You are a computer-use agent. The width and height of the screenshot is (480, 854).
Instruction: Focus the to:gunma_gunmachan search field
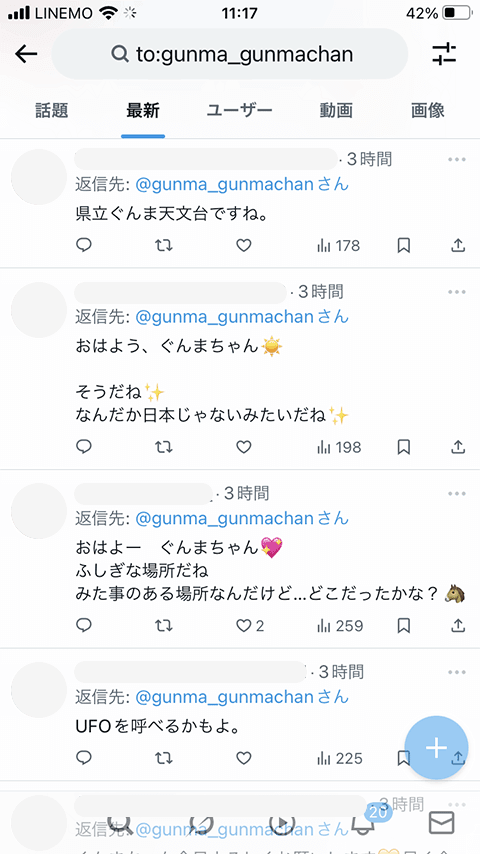[229, 54]
